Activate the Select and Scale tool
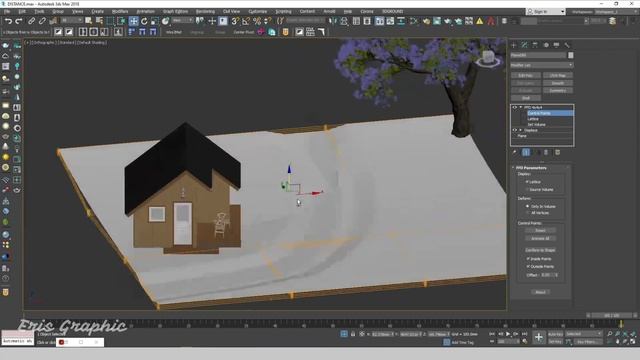 pos(155,21)
